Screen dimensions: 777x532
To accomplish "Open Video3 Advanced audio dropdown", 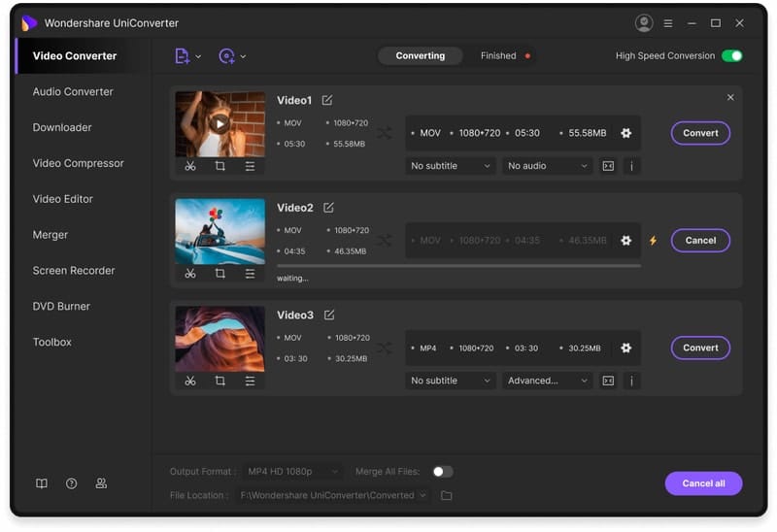I will (x=547, y=381).
